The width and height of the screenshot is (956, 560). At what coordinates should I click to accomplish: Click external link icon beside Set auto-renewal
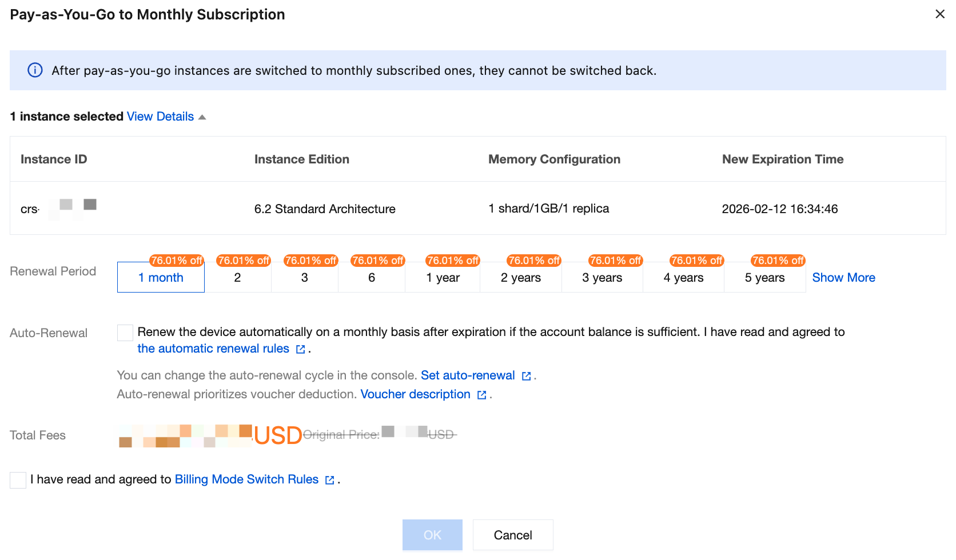[526, 376]
